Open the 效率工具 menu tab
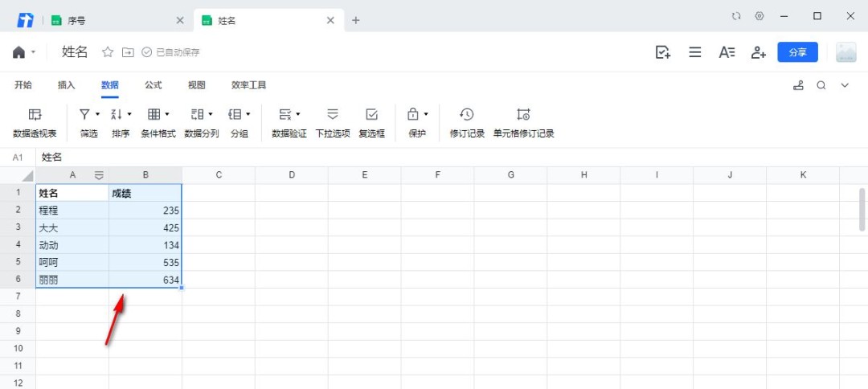This screenshot has width=868, height=389. [x=248, y=85]
